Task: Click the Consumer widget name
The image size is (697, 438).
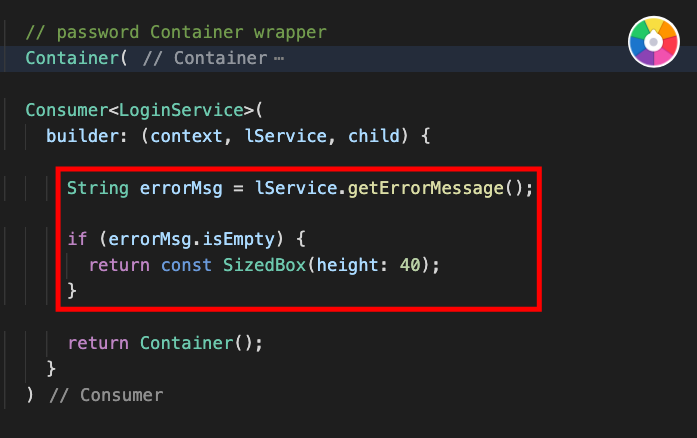Action: [67, 110]
